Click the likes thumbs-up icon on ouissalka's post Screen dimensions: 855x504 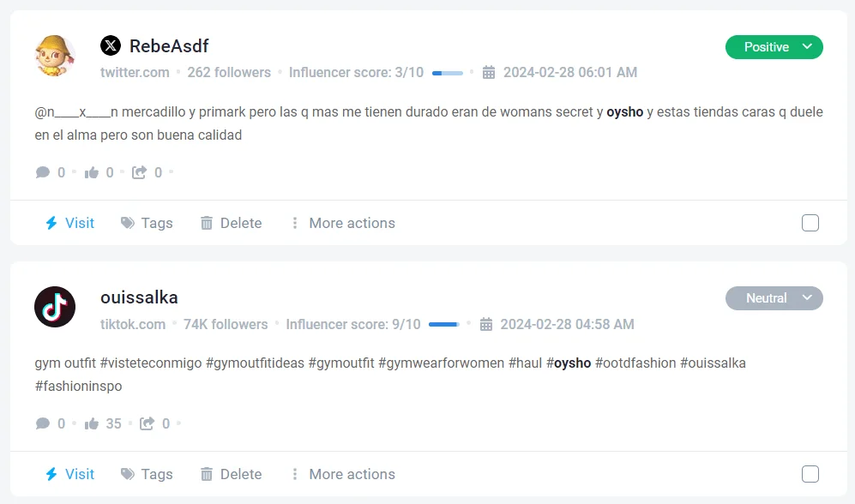coord(92,423)
